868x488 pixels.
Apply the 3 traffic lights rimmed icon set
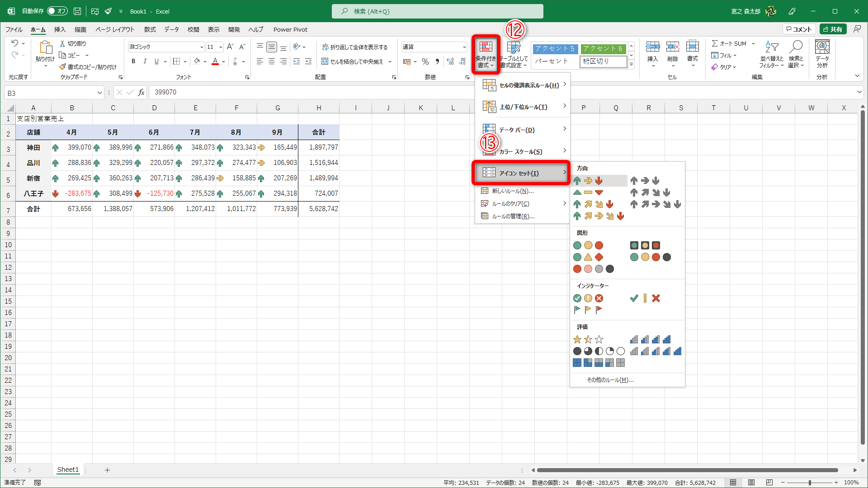645,245
